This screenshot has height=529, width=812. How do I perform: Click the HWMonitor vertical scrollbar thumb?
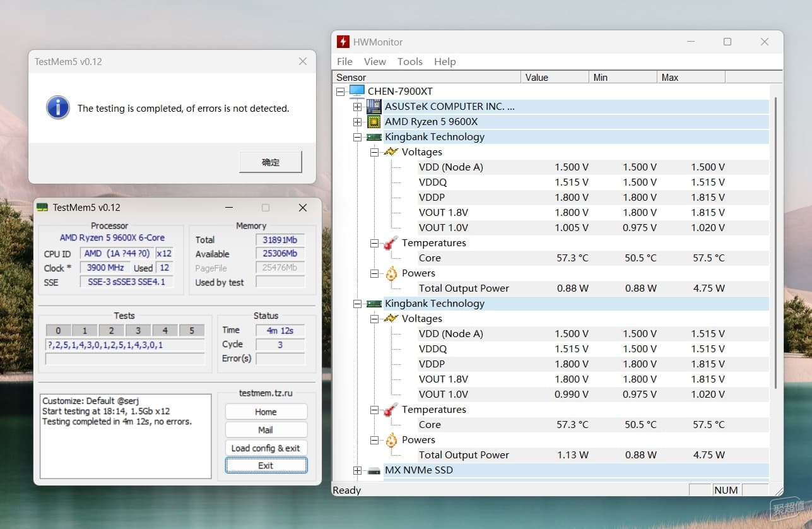[775, 243]
